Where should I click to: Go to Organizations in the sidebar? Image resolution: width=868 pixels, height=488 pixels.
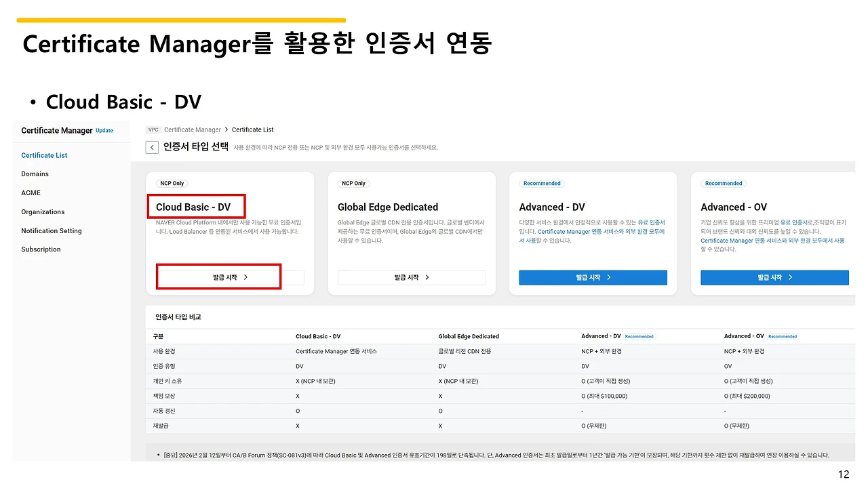pos(43,212)
